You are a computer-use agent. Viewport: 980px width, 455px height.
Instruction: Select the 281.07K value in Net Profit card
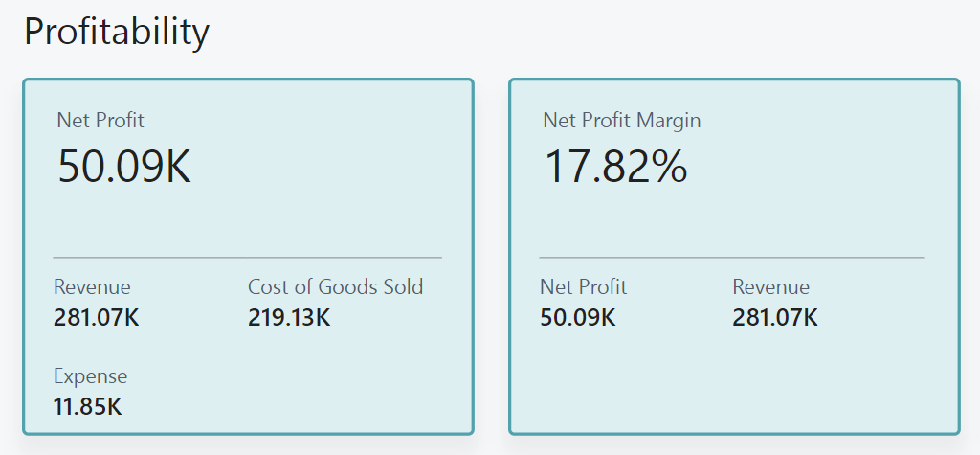pos(96,317)
